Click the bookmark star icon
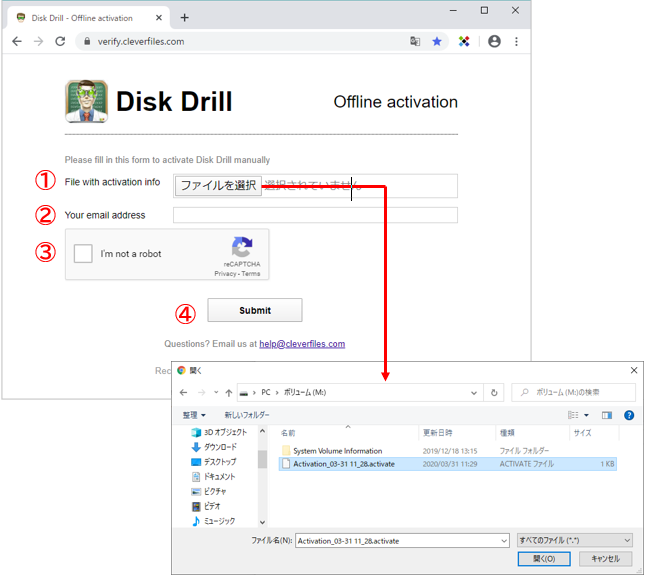The width and height of the screenshot is (648, 577). 437,41
